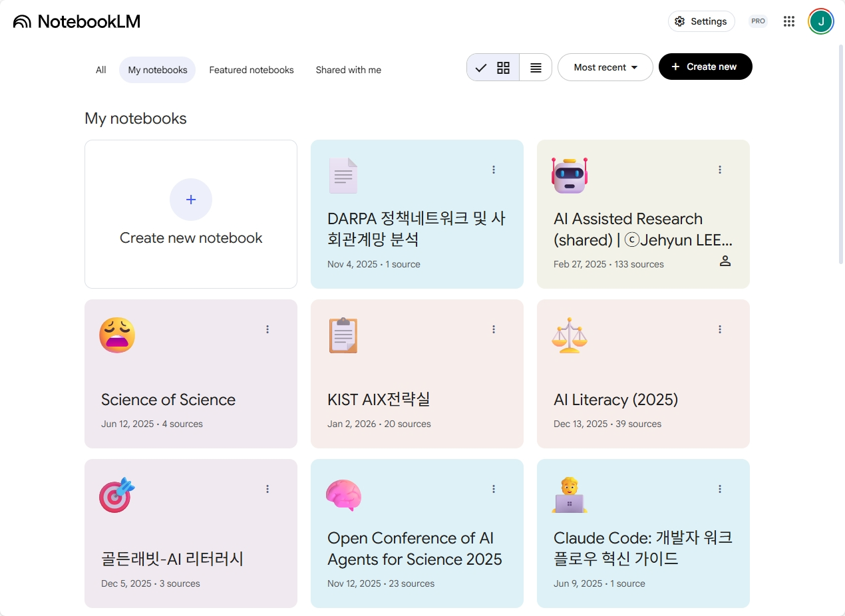Image resolution: width=845 pixels, height=616 pixels.
Task: Switch to Featured notebooks tab
Action: [x=252, y=70]
